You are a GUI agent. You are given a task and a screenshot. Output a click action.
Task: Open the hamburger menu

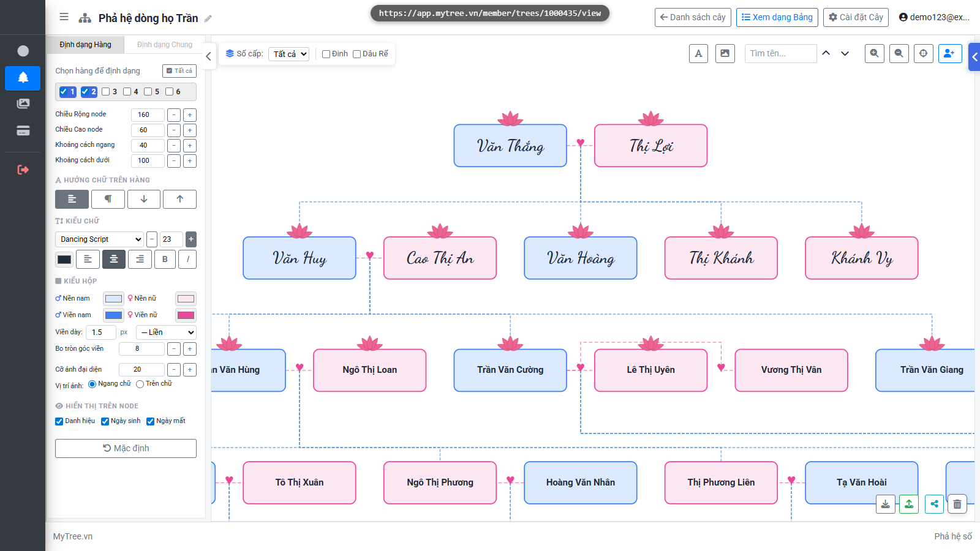point(64,17)
